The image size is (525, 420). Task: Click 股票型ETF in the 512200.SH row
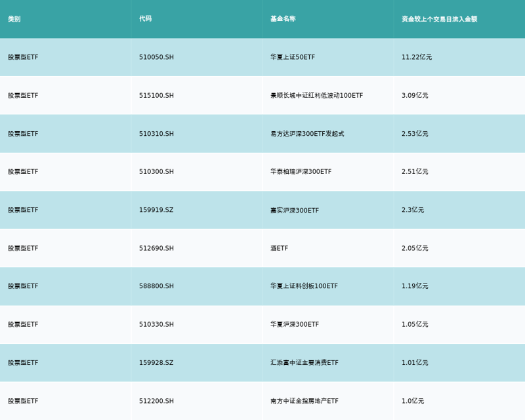click(x=23, y=401)
